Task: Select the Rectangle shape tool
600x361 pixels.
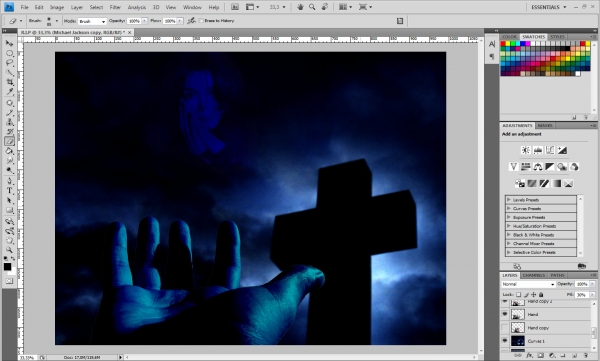Action: (9, 210)
